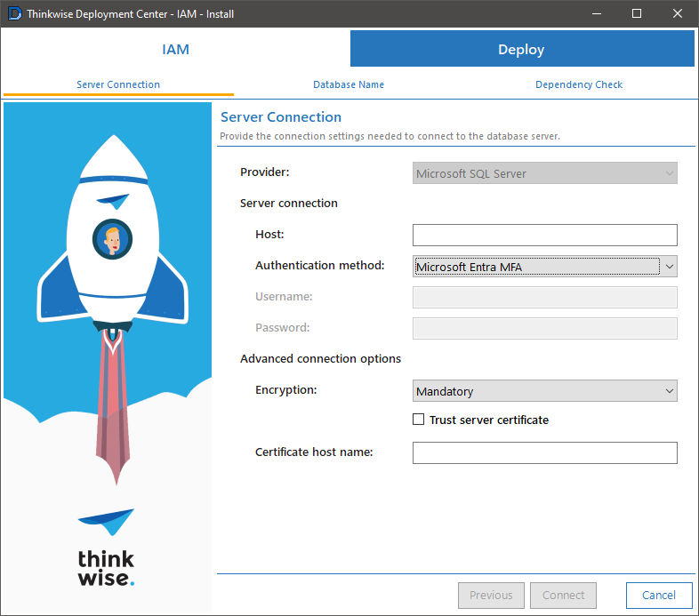Screen dimensions: 699x616
Task: Click the Previous button
Action: coord(491,596)
